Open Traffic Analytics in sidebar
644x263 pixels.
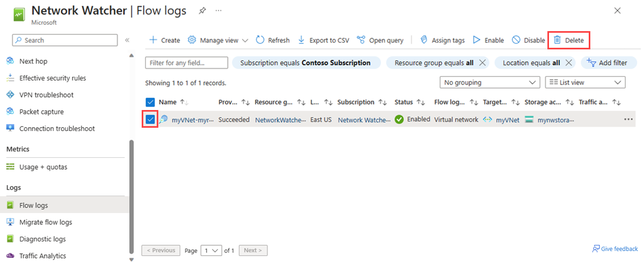[42, 256]
